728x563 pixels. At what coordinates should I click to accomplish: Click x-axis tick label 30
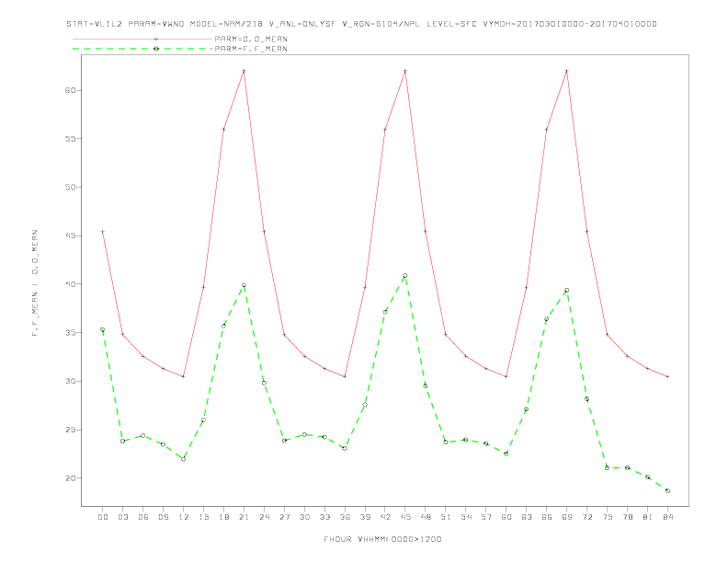(x=304, y=517)
